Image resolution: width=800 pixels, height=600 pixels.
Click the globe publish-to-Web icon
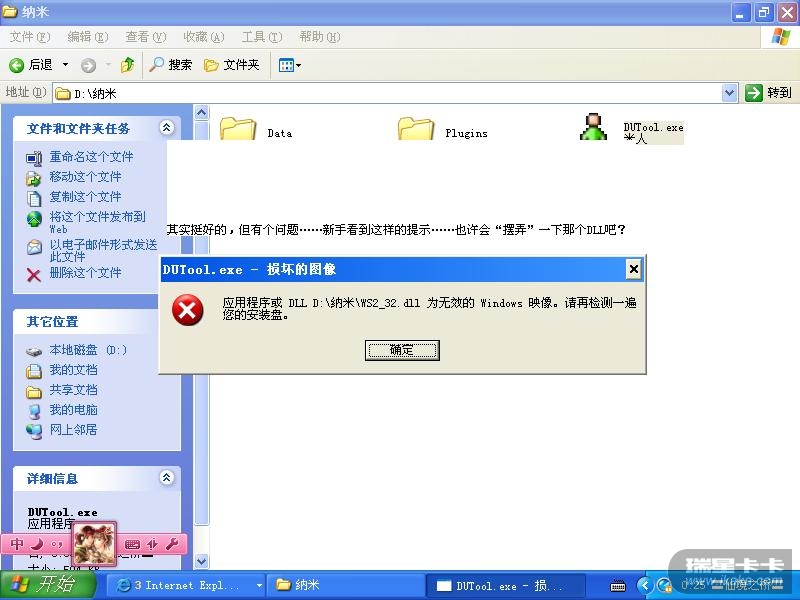[34, 219]
